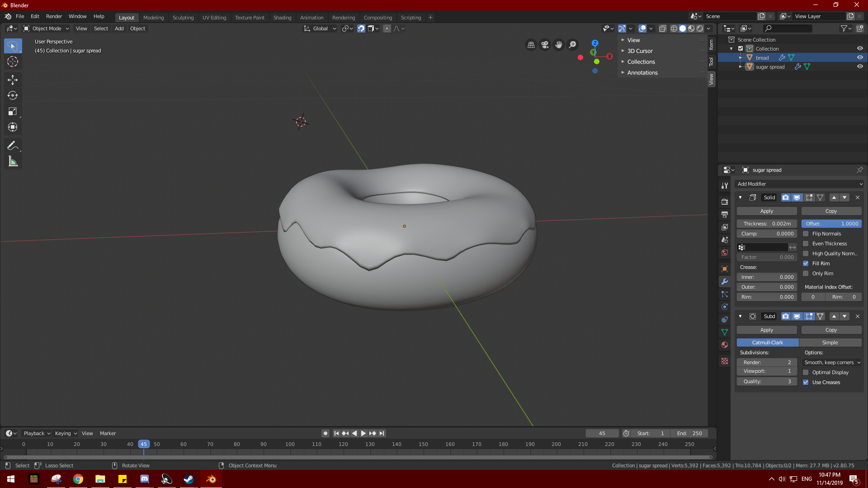Select the Measure tool

[13, 162]
